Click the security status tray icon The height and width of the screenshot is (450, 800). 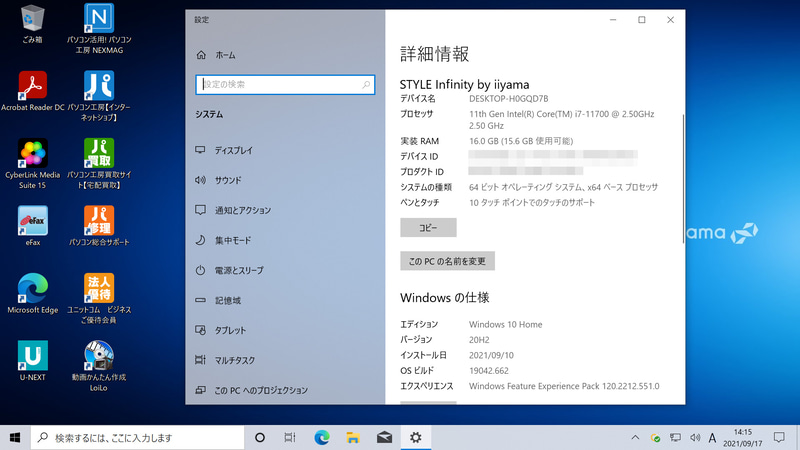656,438
